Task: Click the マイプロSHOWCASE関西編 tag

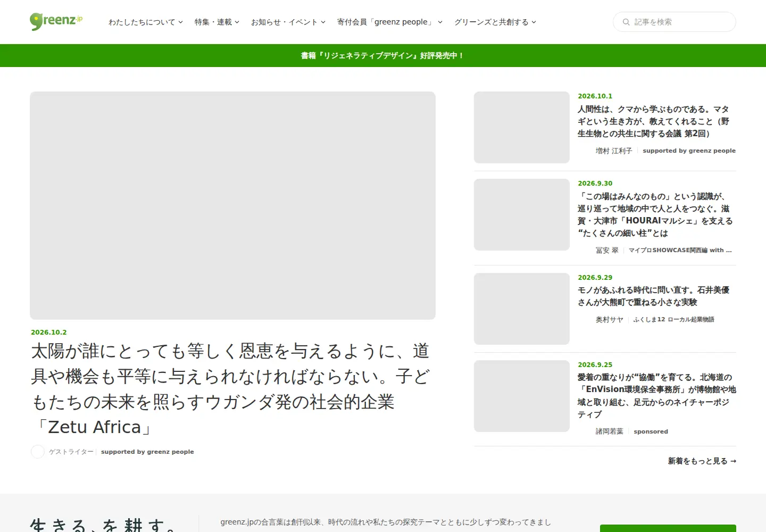Action: tap(680, 250)
